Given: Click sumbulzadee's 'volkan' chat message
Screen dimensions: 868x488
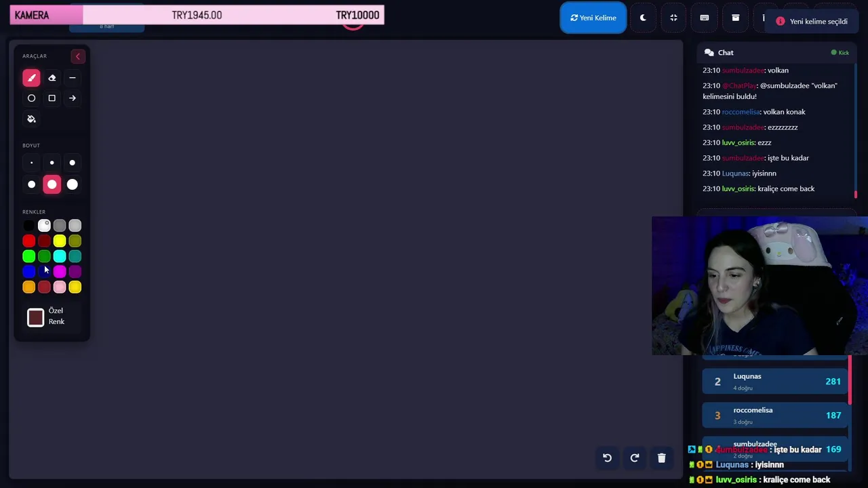Looking at the screenshot, I should click(x=745, y=70).
